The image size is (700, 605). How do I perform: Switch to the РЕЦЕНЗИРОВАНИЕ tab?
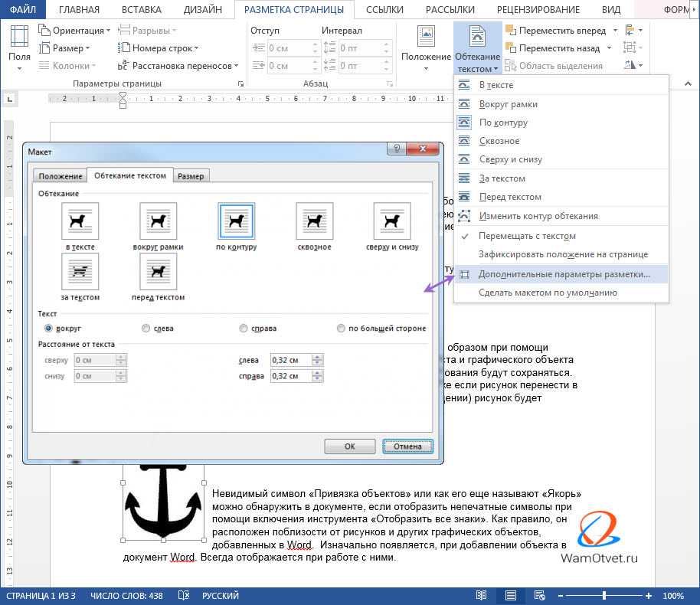point(538,9)
